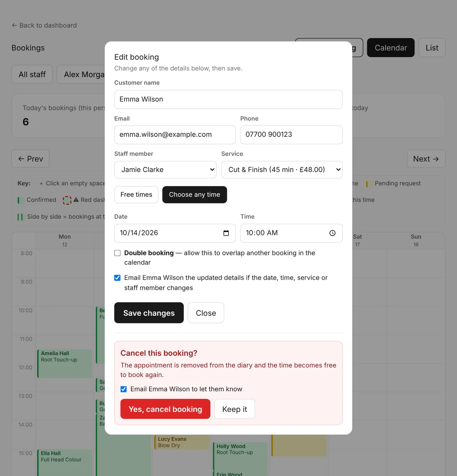Open the time picker clock icon
The height and width of the screenshot is (476, 457).
point(332,233)
